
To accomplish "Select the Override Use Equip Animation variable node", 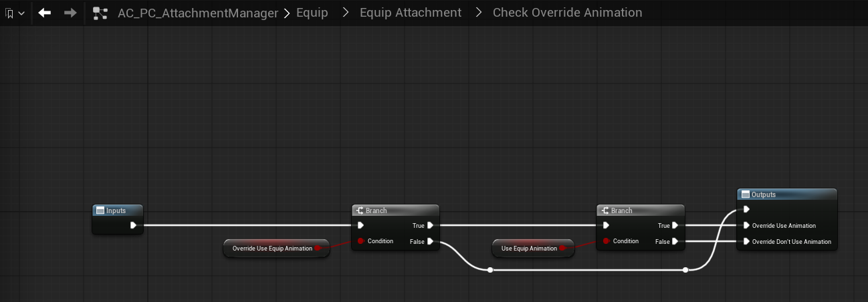I will 272,249.
